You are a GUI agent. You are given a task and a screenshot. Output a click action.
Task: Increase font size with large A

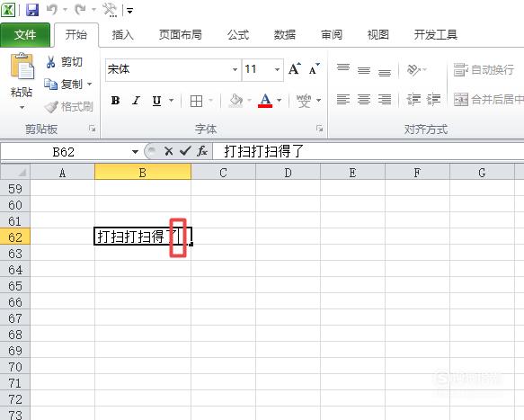[295, 69]
